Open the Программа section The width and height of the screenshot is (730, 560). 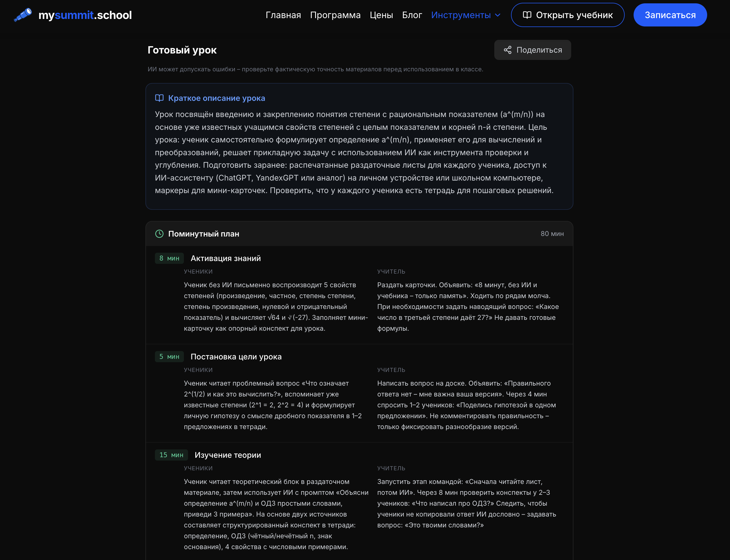coord(335,15)
